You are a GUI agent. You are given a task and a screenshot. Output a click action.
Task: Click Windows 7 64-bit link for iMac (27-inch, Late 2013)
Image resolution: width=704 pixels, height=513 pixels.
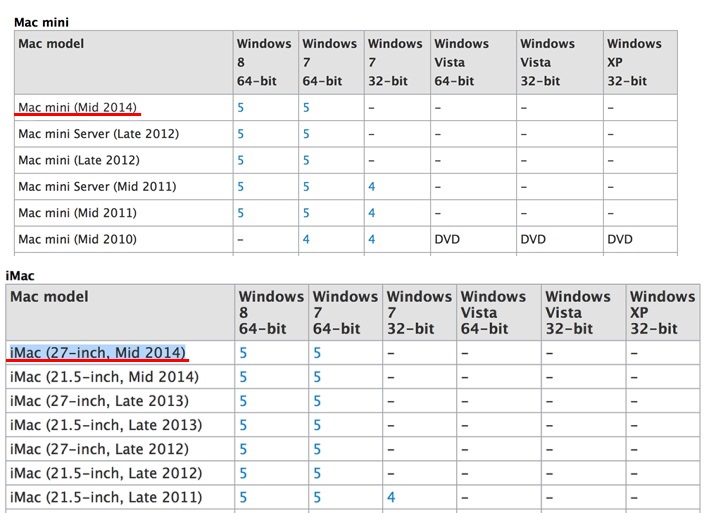[317, 401]
